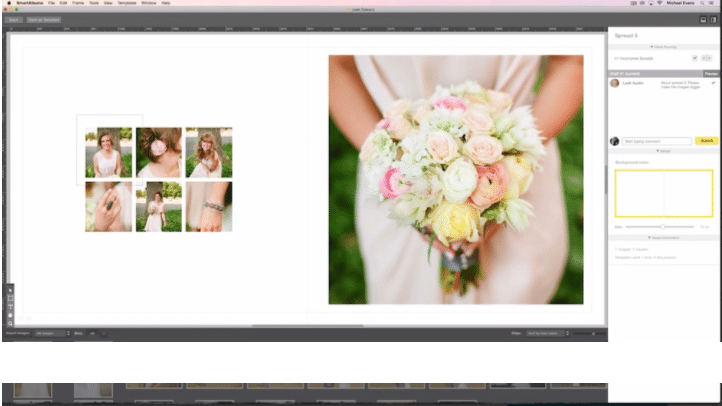Screen dimensions: 722x406
Task: Select the Hand pan tool
Action: 10,315
